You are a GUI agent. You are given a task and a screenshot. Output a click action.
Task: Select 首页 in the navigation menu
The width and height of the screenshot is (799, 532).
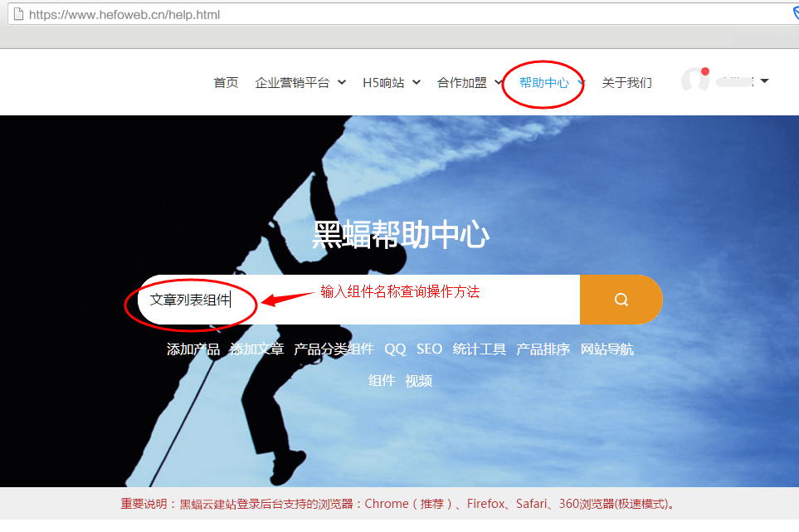click(225, 82)
